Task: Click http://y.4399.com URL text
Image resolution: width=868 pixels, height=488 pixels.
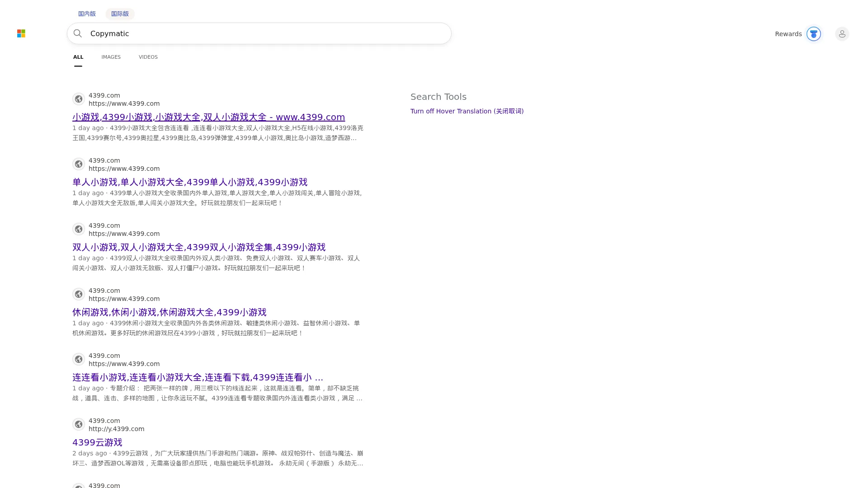Action: (x=116, y=429)
